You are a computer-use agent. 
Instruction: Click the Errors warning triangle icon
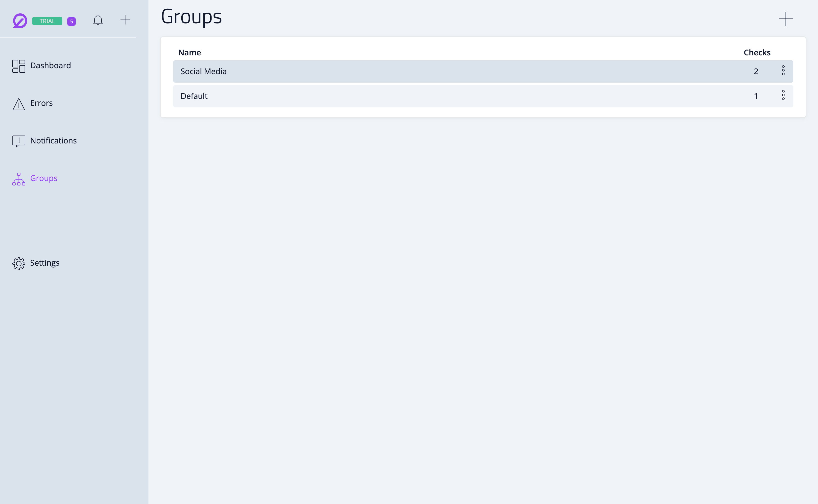click(19, 104)
